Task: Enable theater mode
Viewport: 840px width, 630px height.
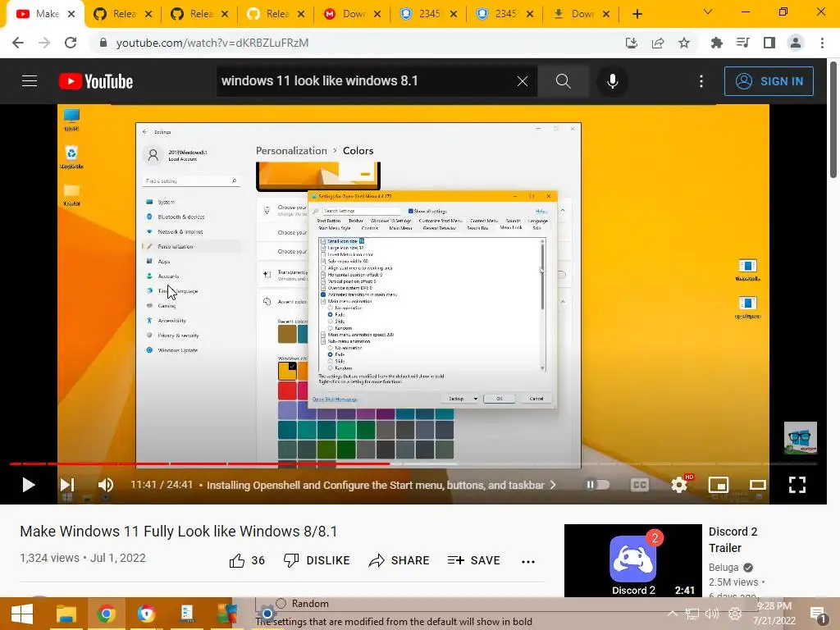Action: pyautogui.click(x=757, y=485)
